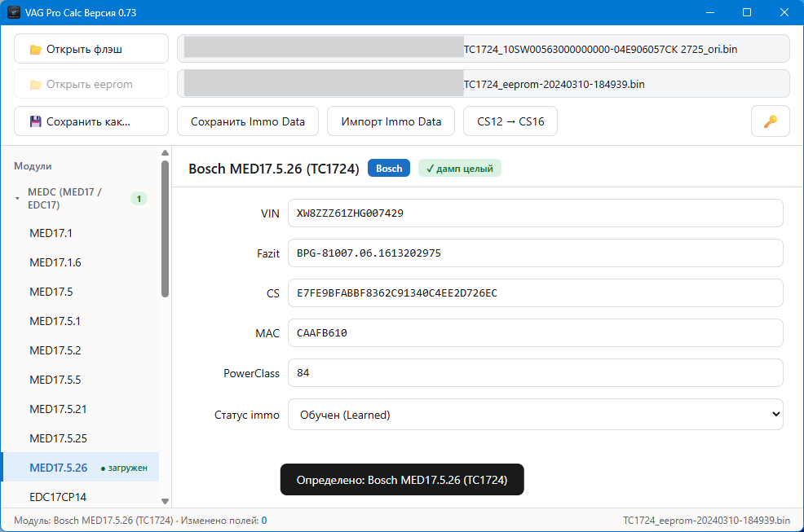Image resolution: width=804 pixels, height=532 pixels.
Task: Click the status bar eeprom file name
Action: click(707, 521)
